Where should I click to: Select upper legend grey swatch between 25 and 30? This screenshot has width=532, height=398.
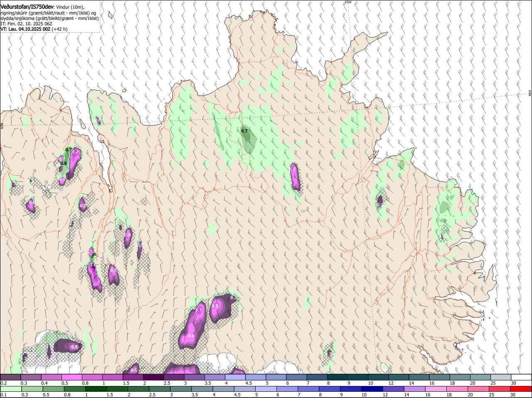501,377
